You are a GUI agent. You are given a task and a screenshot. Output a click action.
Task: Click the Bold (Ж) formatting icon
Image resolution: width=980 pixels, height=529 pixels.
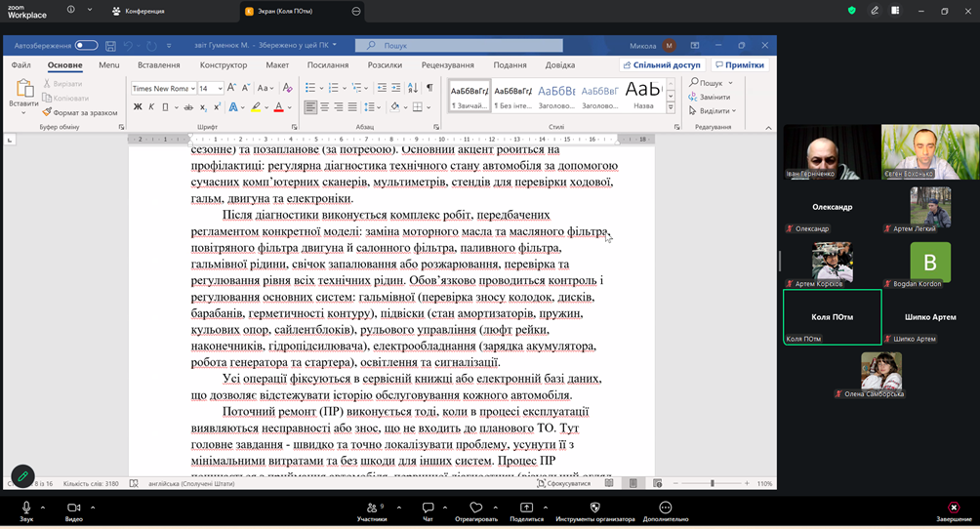pos(138,107)
